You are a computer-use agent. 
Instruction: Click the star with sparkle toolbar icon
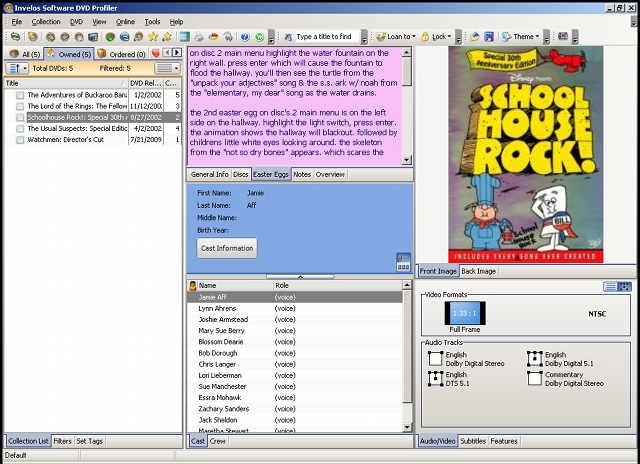(x=167, y=37)
